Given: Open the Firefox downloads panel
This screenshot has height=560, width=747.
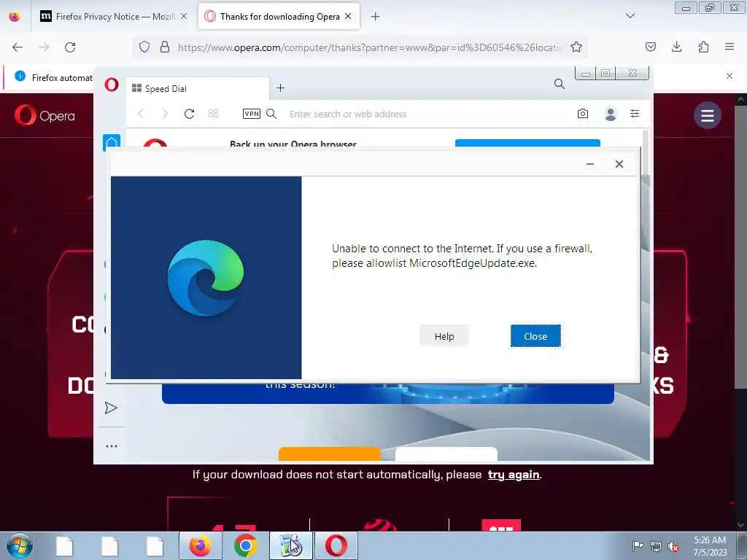Looking at the screenshot, I should [x=676, y=47].
